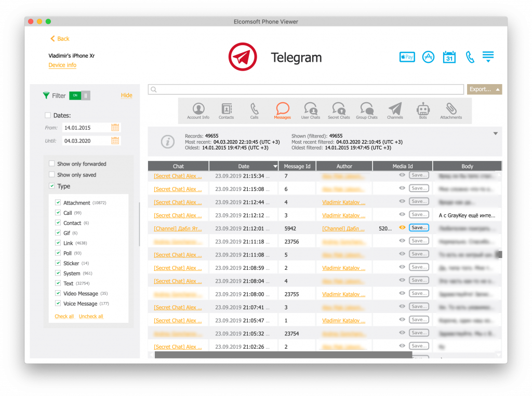
Task: Open the calendar icon showing 31
Action: [x=449, y=57]
